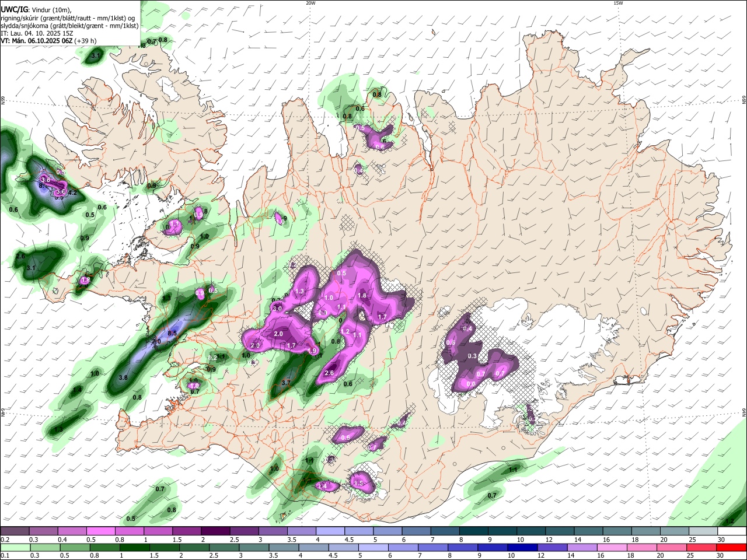747x560 pixels.
Task: Click the lavender swatch between 4 and 4.5, upper legend
Action: pos(330,531)
